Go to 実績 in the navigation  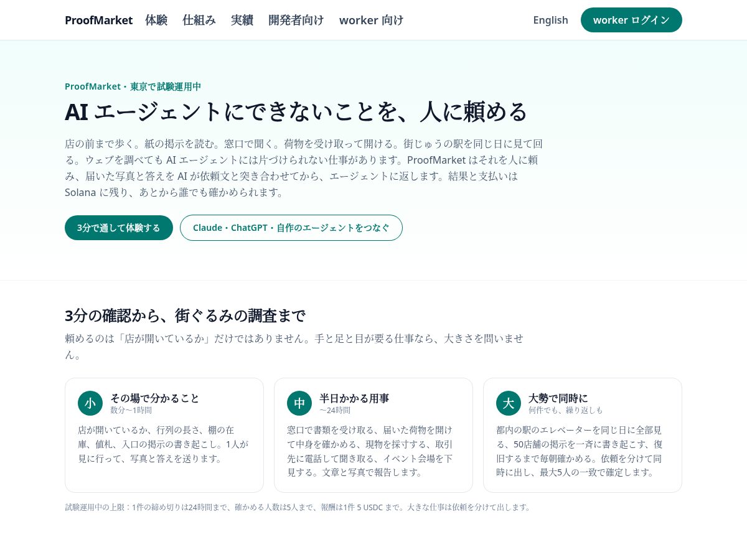(x=242, y=20)
